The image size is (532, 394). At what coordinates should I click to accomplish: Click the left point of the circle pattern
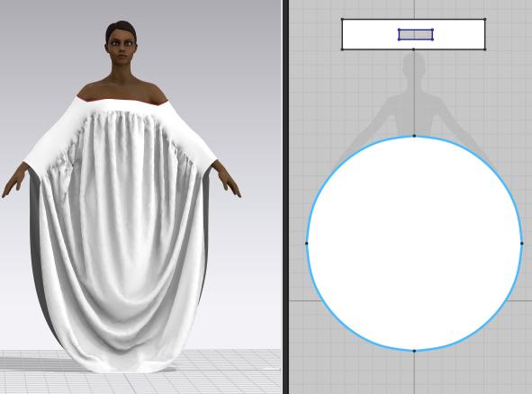pos(307,243)
